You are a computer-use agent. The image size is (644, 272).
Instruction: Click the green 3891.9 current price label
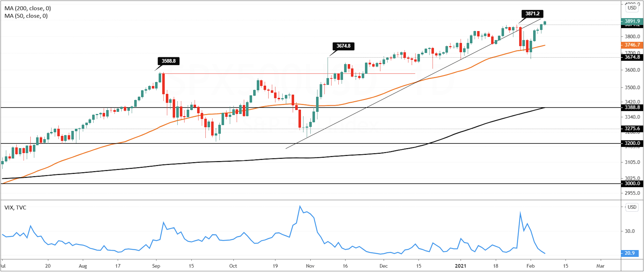point(632,21)
